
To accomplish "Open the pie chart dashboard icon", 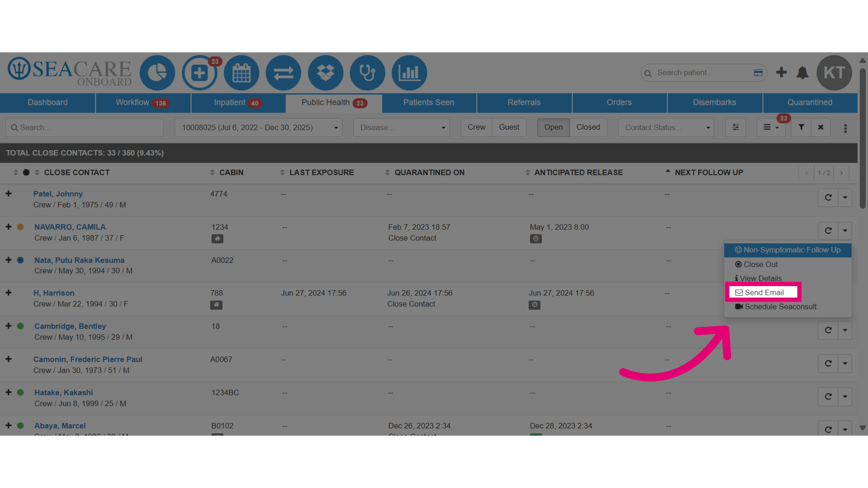I will [157, 73].
